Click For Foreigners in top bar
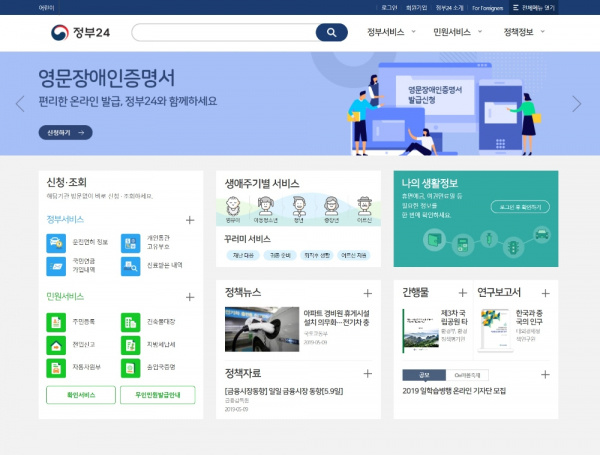 point(487,8)
